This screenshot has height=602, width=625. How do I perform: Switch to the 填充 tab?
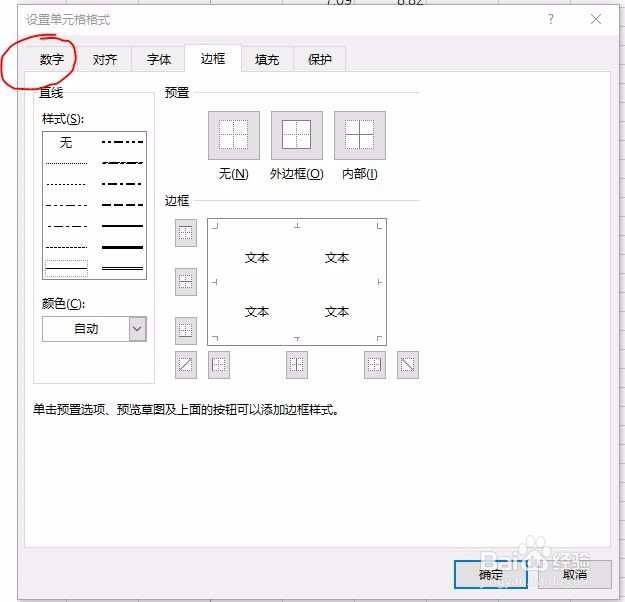pyautogui.click(x=267, y=59)
